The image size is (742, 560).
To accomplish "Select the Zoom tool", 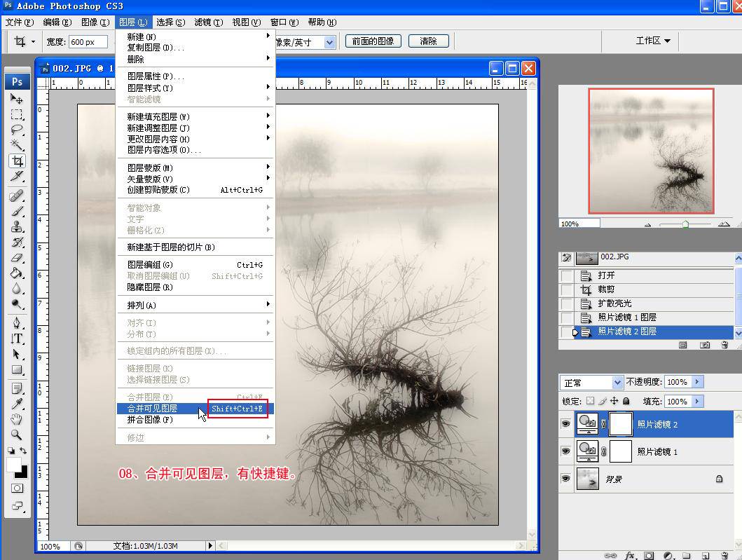I will pyautogui.click(x=17, y=435).
